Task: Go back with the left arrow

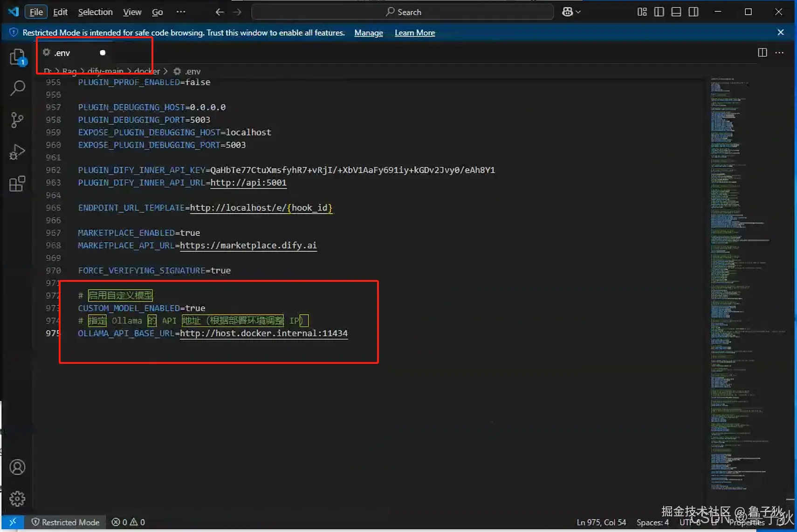Action: 220,12
